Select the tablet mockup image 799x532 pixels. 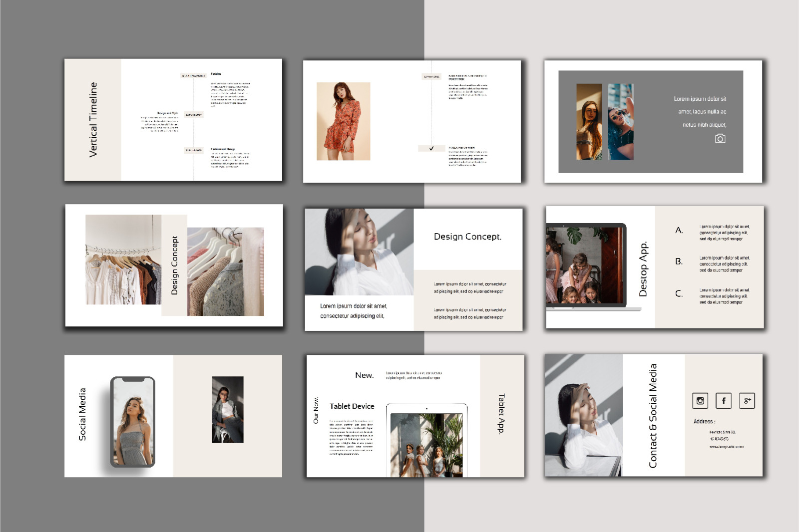426,442
